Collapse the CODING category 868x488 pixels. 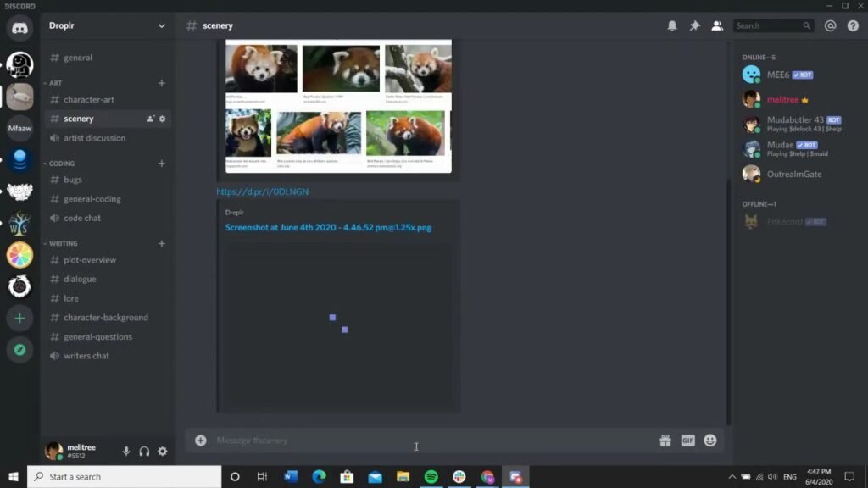(x=59, y=164)
